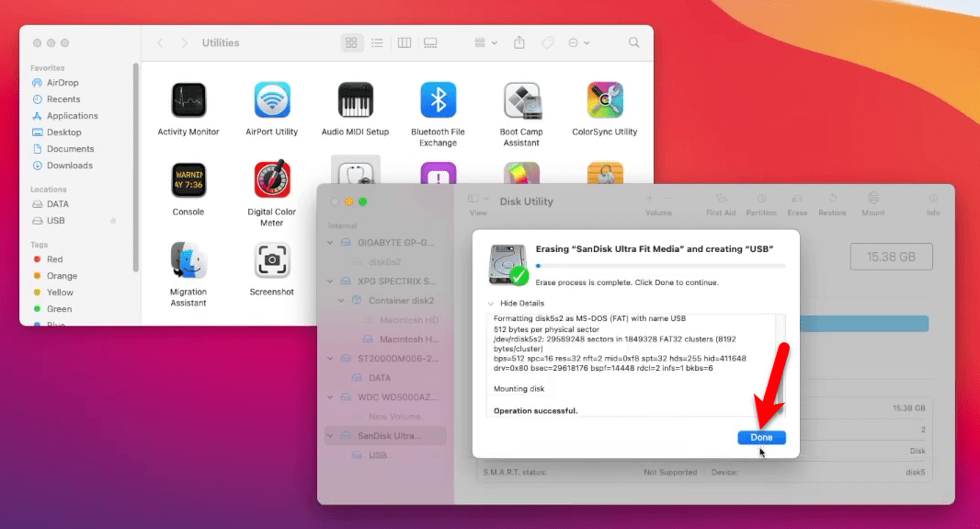Viewport: 980px width, 529px height.
Task: Open Disk Utility View sidebar dropdown
Action: click(x=478, y=199)
